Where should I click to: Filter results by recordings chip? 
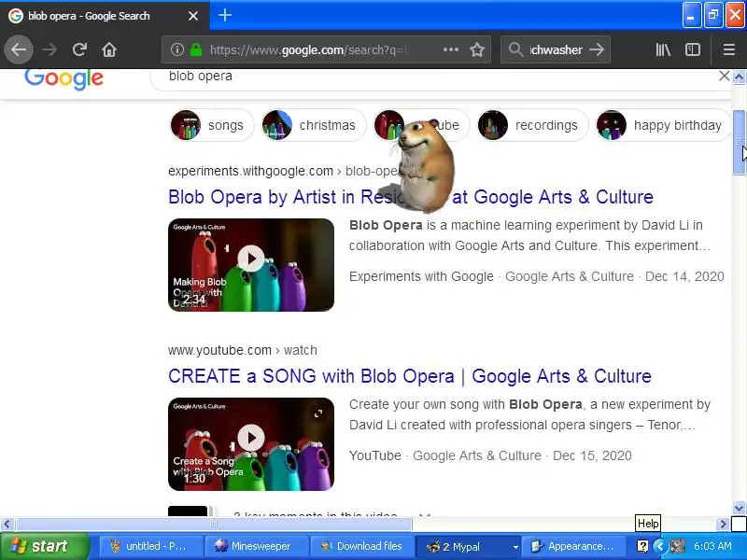[532, 125]
